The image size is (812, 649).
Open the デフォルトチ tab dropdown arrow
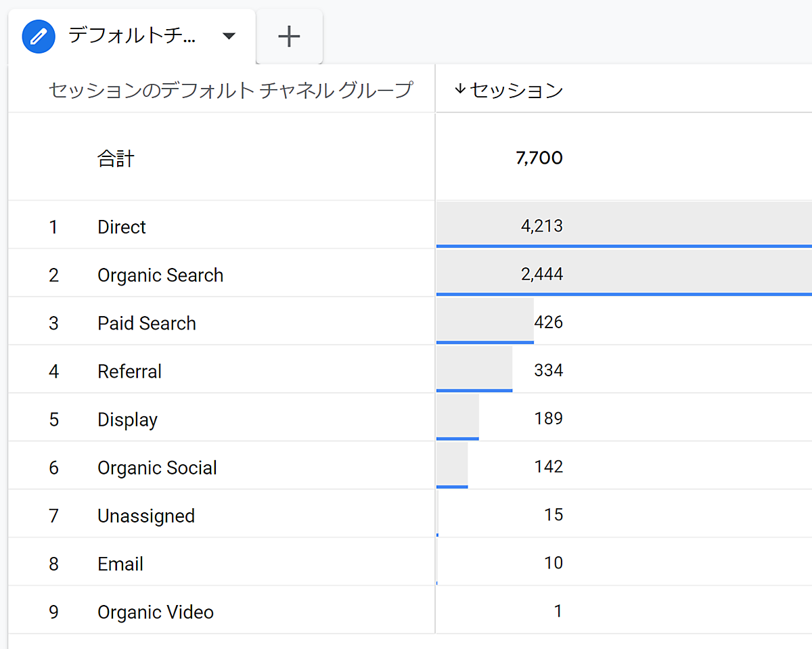229,37
